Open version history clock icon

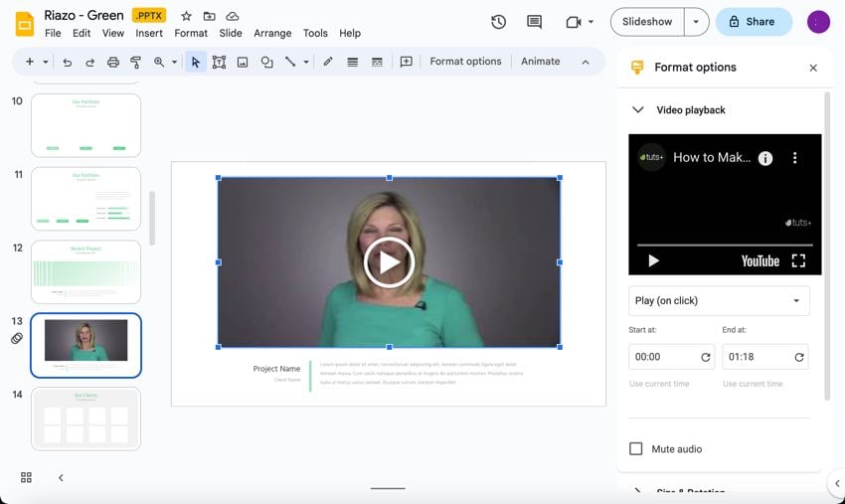[498, 22]
